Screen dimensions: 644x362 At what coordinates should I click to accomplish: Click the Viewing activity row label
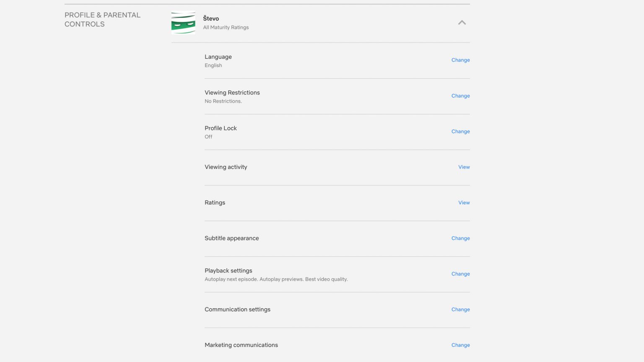coord(226,167)
